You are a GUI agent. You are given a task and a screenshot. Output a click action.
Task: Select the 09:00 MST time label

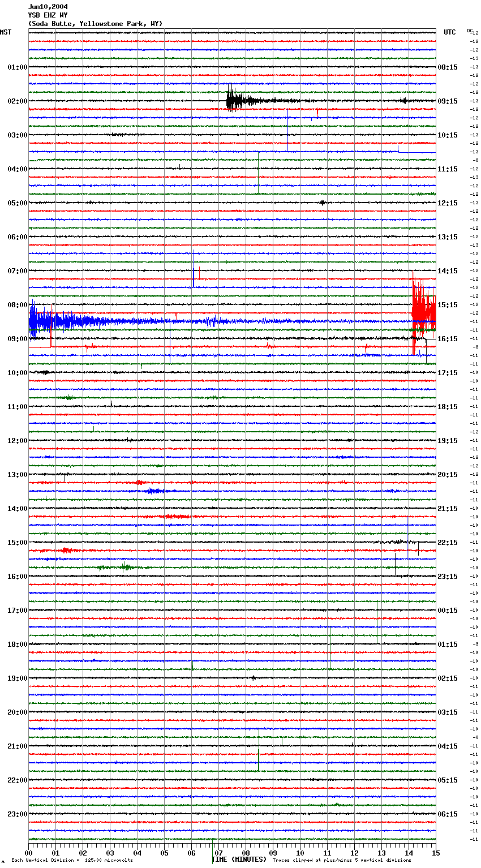point(18,339)
